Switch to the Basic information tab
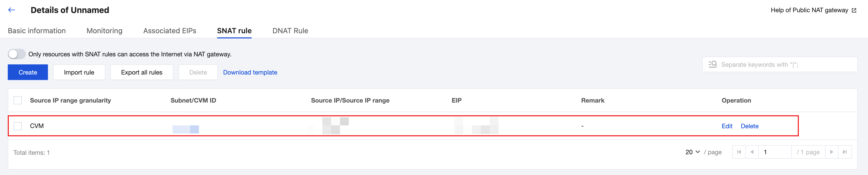This screenshot has width=868, height=175. (37, 31)
